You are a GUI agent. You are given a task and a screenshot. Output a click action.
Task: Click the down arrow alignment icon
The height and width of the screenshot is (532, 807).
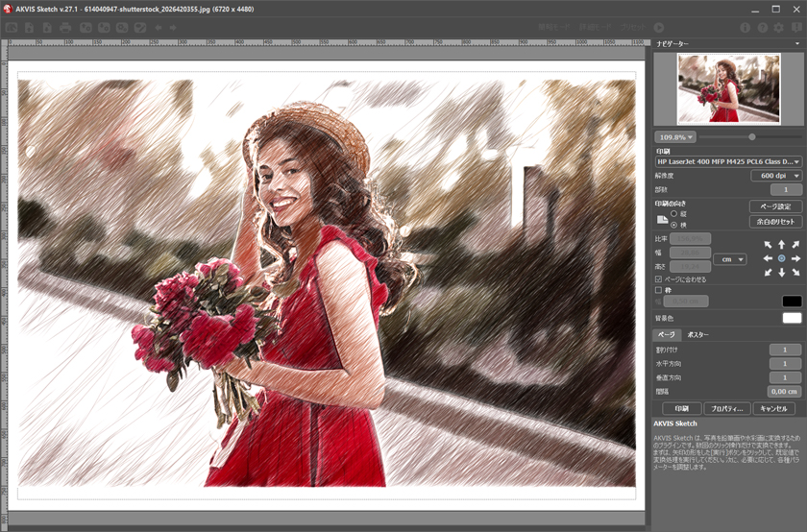782,273
